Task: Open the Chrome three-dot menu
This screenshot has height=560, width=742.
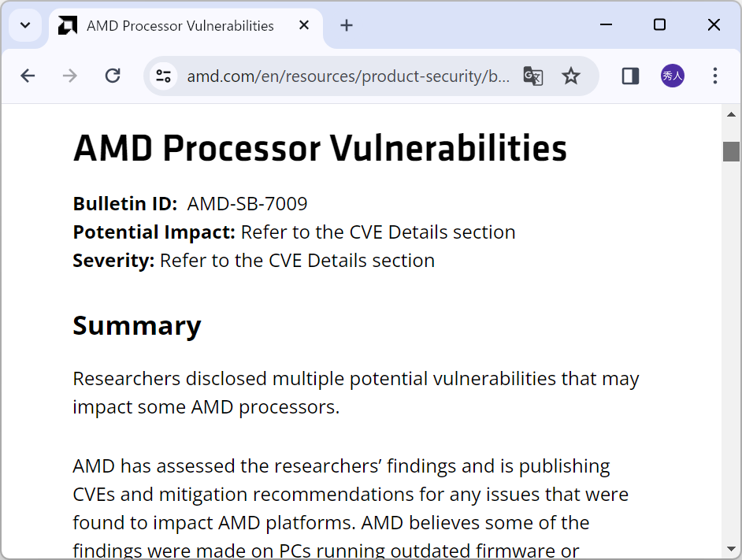Action: (715, 76)
